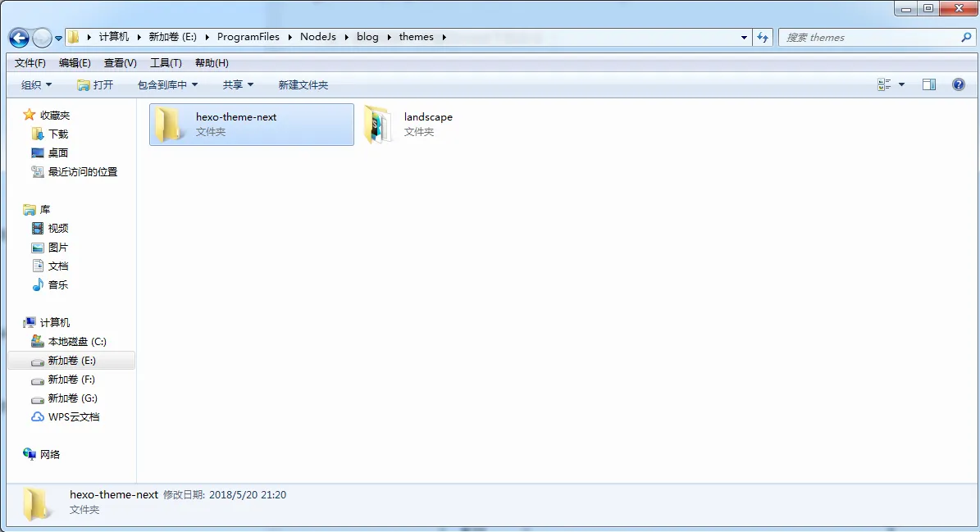Open 新加卷 (F:) drive

click(x=71, y=380)
